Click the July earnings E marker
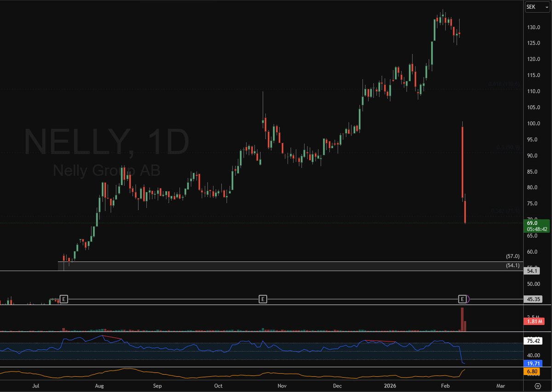The image size is (552, 392). point(64,299)
